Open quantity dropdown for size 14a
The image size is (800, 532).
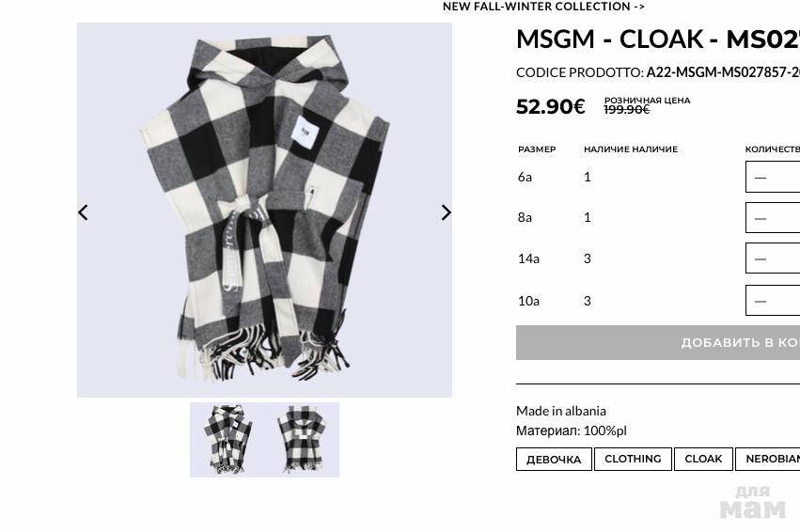pos(773,258)
